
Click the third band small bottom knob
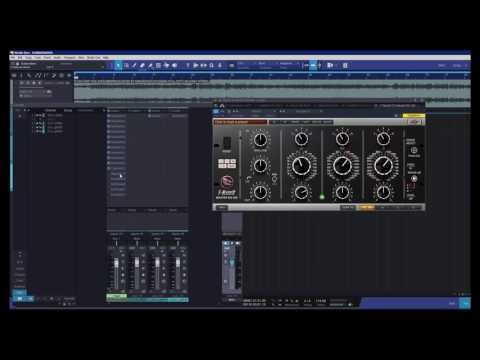click(x=342, y=192)
